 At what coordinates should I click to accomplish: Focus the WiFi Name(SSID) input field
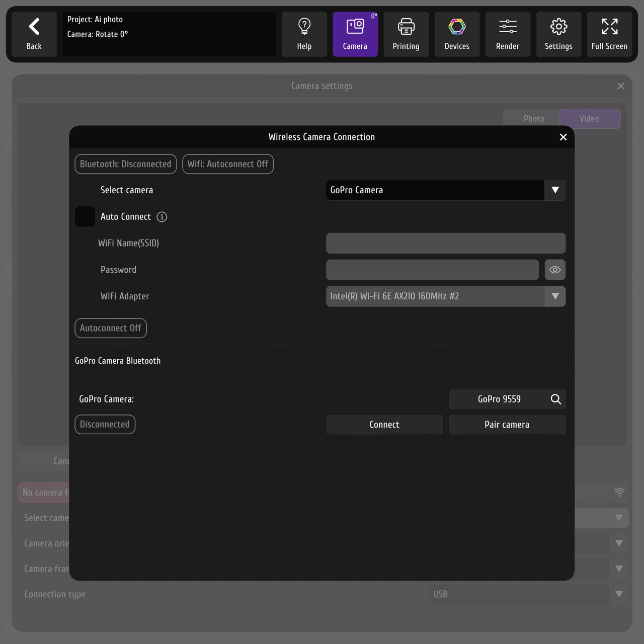pyautogui.click(x=446, y=243)
